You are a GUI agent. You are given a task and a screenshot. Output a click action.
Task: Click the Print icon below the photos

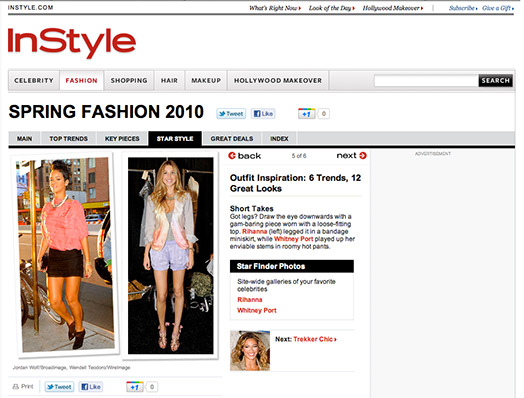(15, 387)
